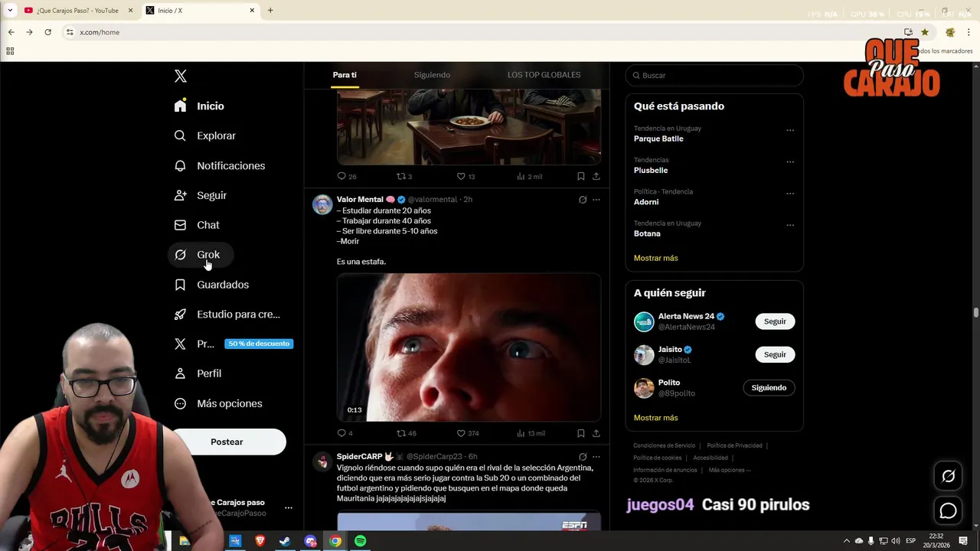
Task: Like the Valor Mental post with 374 likes
Action: point(468,433)
